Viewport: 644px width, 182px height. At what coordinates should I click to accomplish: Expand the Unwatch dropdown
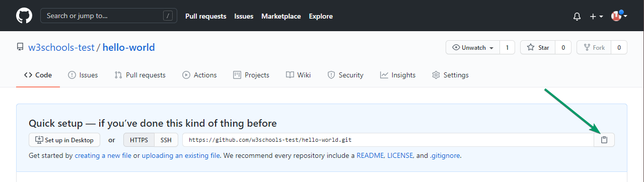click(473, 48)
